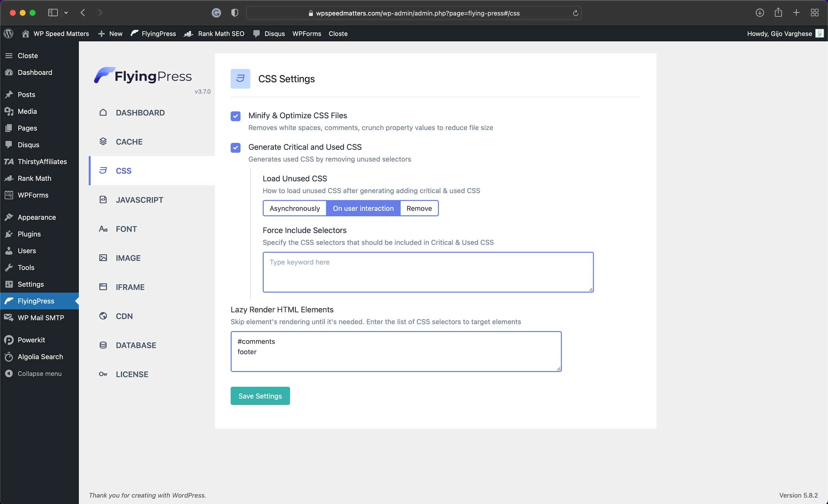
Task: Click the Force Include Selectors text area
Action: (x=428, y=272)
